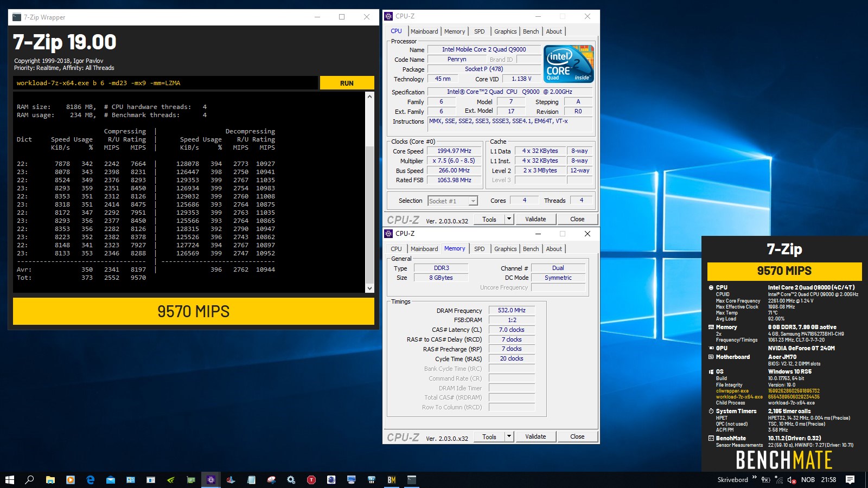Click the FSB:DRAM ratio 1:2
This screenshot has width=868, height=488.
pos(512,320)
